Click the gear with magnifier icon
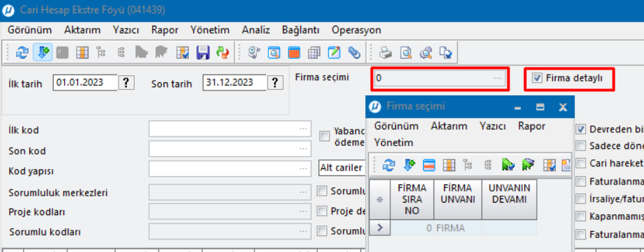 tap(425, 52)
